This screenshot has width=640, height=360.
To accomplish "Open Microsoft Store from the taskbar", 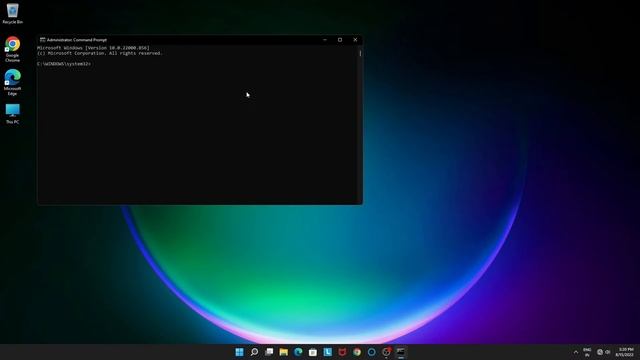I will tap(313, 352).
